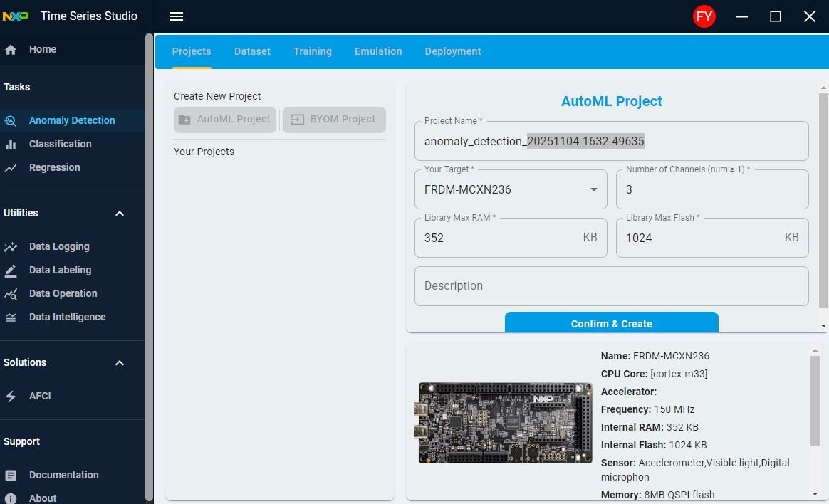Viewport: 829px width, 504px height.
Task: Open the AFCI lightning bolt icon
Action: 11,397
